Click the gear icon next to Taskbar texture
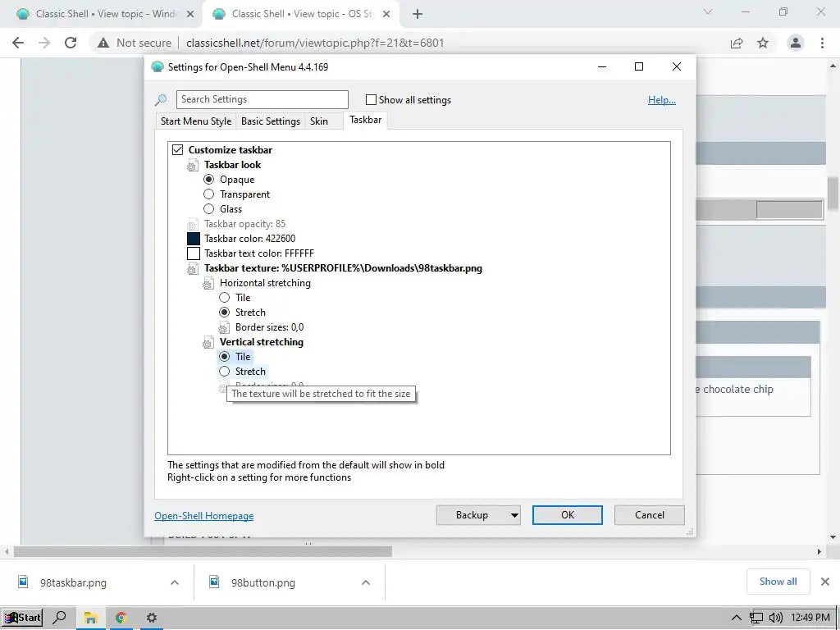The width and height of the screenshot is (840, 630). pyautogui.click(x=192, y=269)
